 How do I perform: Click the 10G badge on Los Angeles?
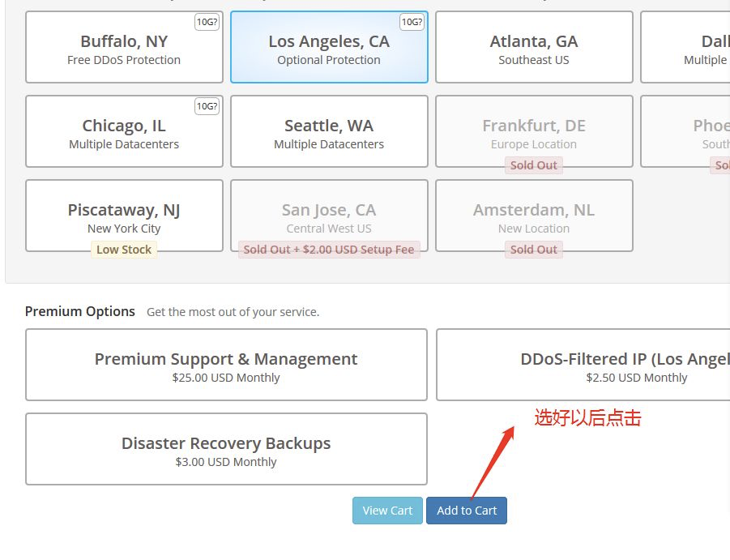click(x=412, y=22)
